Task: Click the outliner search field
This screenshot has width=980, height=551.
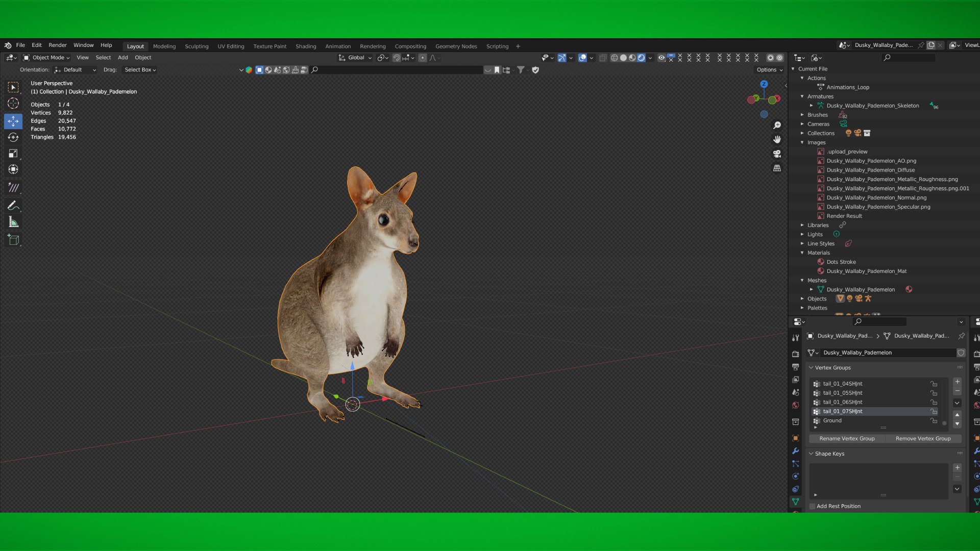Action: coord(909,58)
